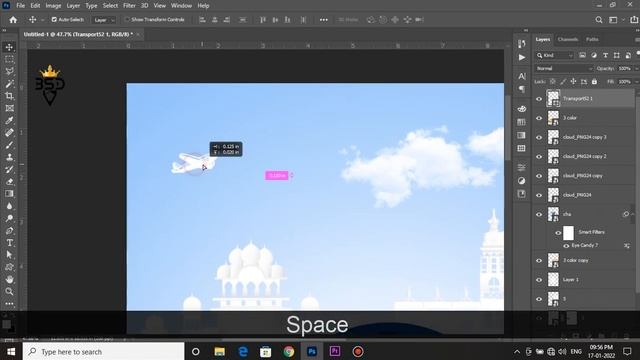
Task: Select the Crop tool
Action: [9, 96]
